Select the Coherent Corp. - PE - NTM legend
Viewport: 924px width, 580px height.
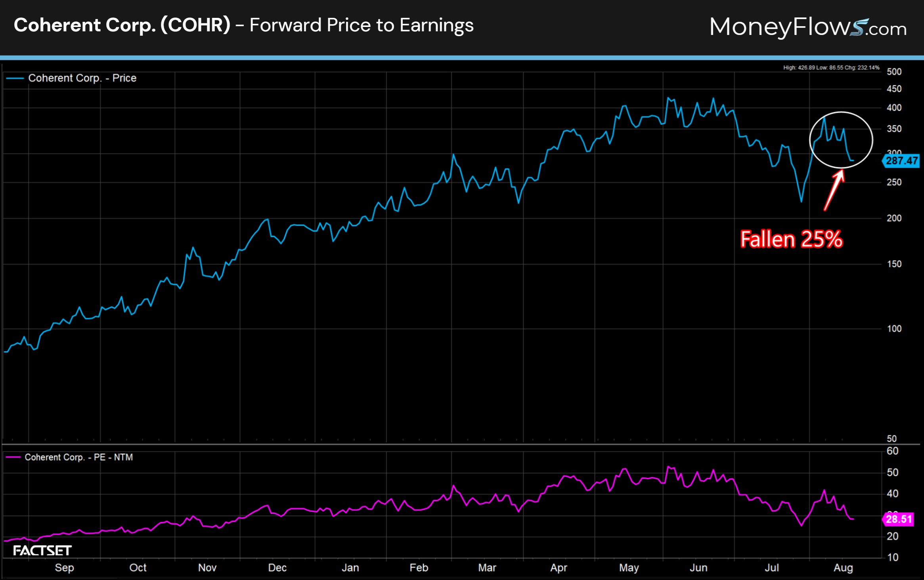pos(69,457)
